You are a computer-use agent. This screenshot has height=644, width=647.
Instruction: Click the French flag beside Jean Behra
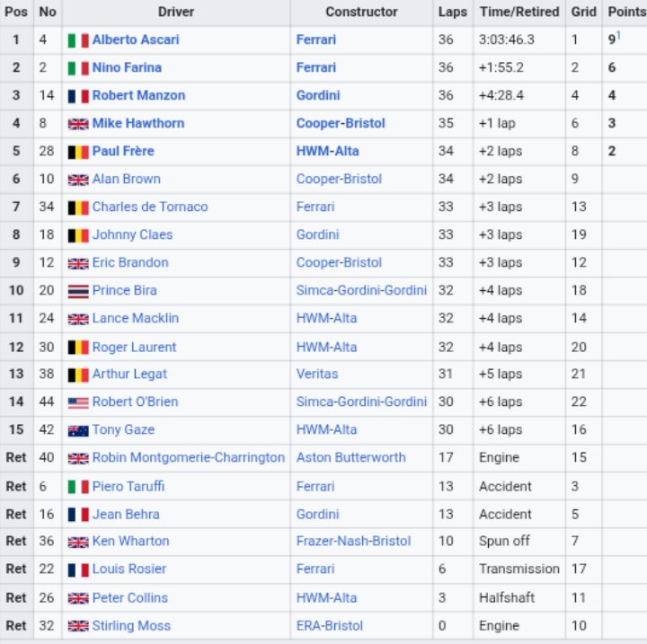[78, 515]
